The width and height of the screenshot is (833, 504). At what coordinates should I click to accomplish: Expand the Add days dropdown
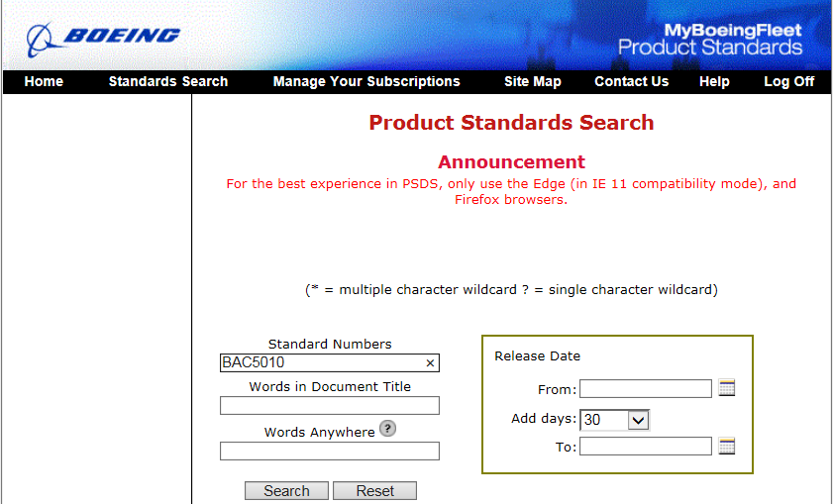[638, 420]
